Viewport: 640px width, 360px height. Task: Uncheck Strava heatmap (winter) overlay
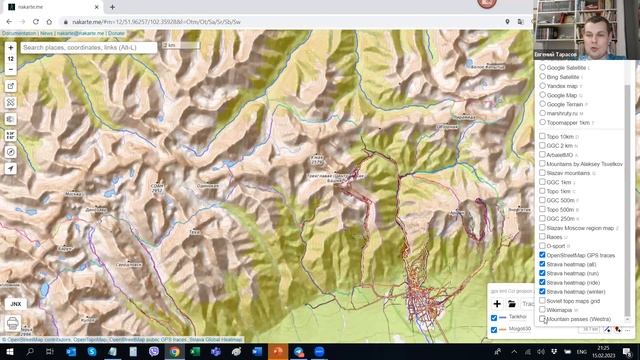pos(542,291)
